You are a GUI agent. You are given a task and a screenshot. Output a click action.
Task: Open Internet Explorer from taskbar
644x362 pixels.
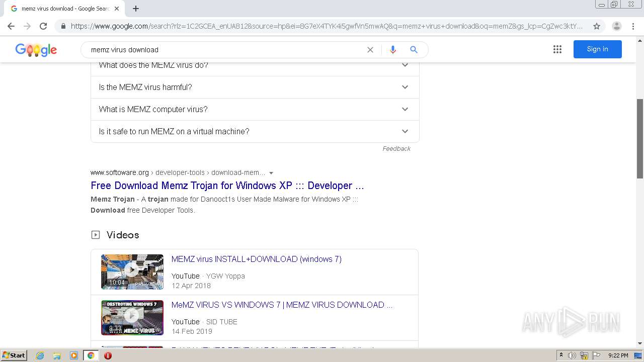point(40,355)
